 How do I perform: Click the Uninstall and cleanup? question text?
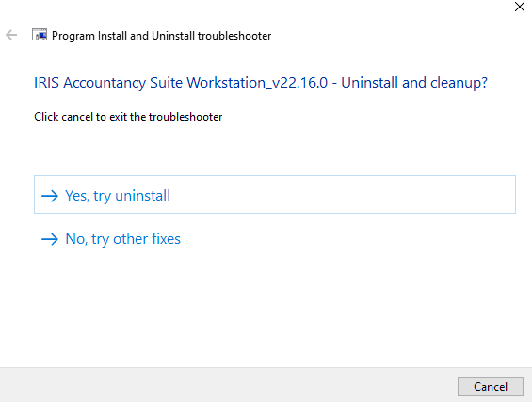click(414, 83)
